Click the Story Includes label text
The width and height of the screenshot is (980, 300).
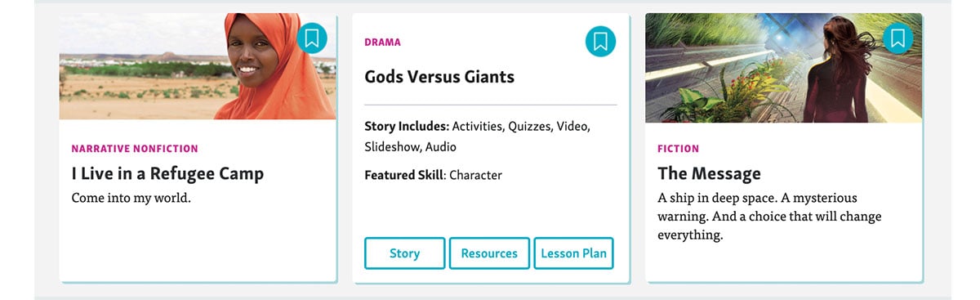coord(407,126)
